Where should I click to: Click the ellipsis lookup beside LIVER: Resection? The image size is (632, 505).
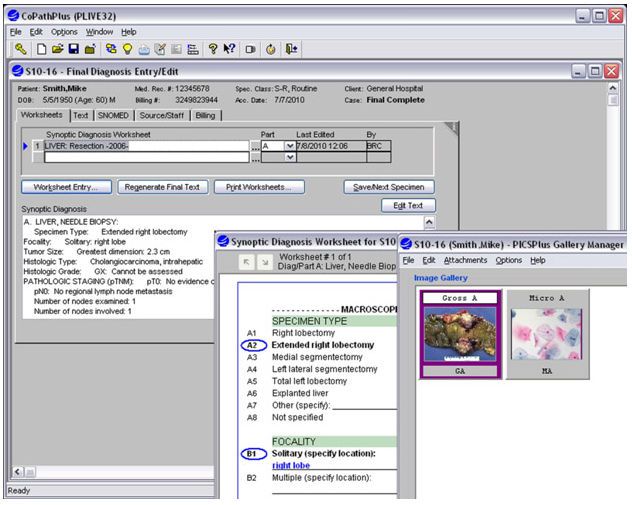[255, 147]
